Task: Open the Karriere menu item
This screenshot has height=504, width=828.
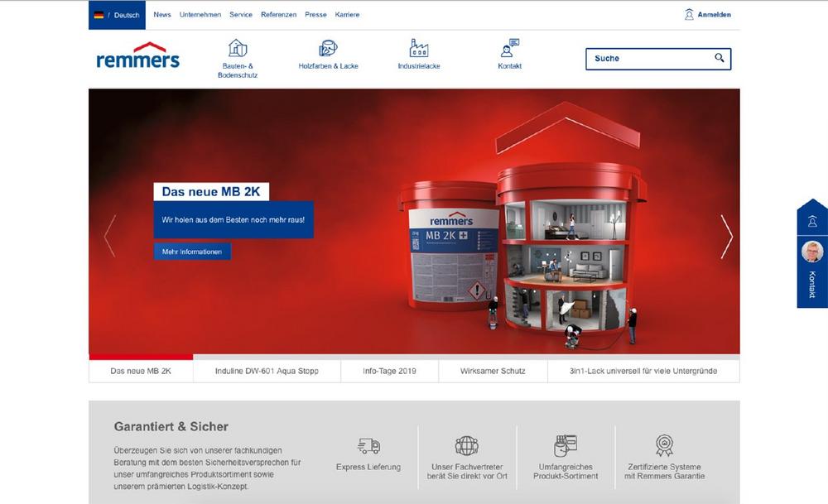Action: 347,15
